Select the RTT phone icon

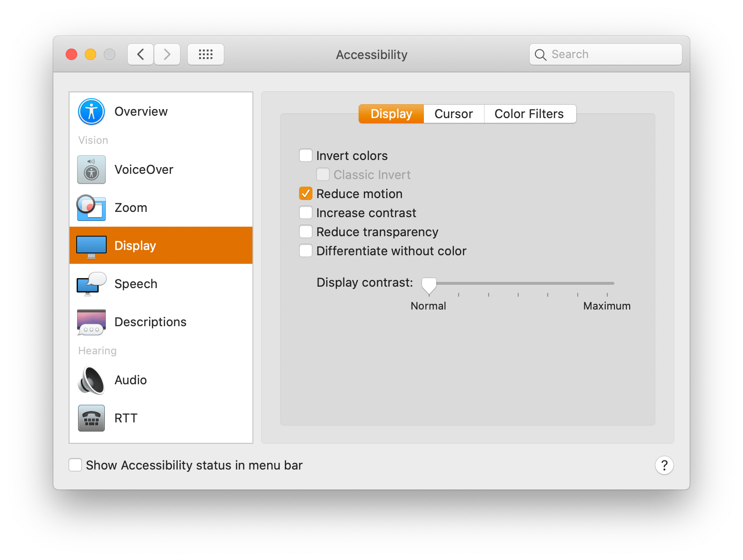[x=90, y=418]
